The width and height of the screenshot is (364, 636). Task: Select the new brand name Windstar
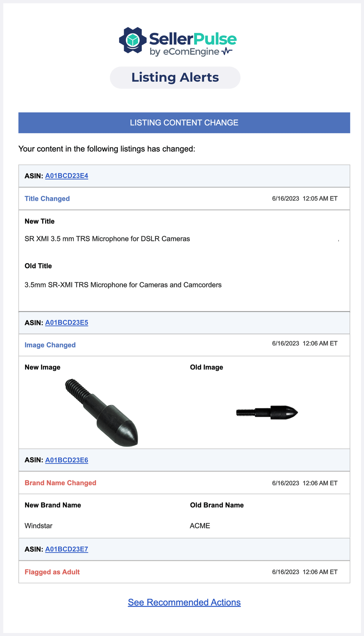[x=39, y=525]
